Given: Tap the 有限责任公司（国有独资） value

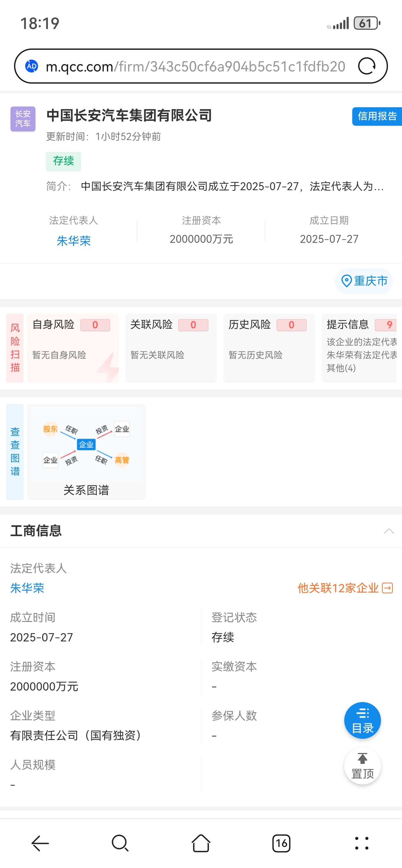Looking at the screenshot, I should tap(78, 735).
